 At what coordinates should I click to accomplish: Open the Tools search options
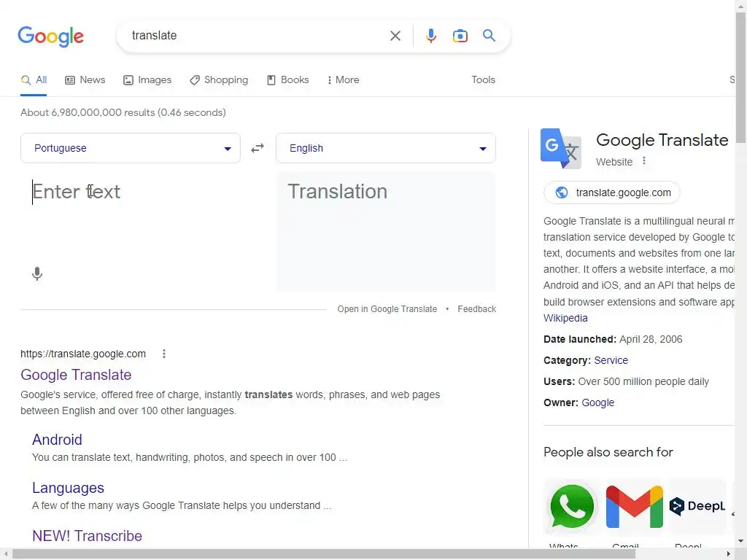tap(483, 80)
